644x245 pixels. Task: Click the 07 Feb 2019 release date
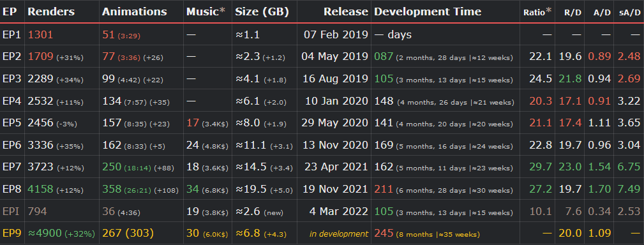336,35
